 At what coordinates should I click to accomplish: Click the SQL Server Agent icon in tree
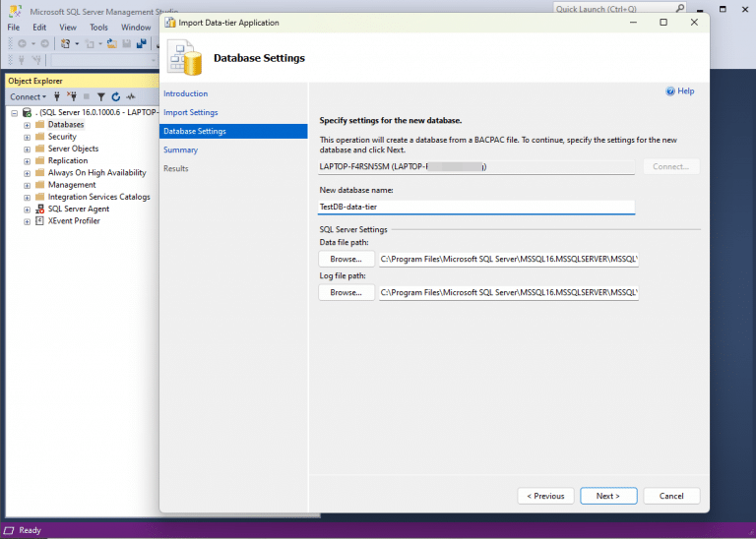[x=40, y=210]
